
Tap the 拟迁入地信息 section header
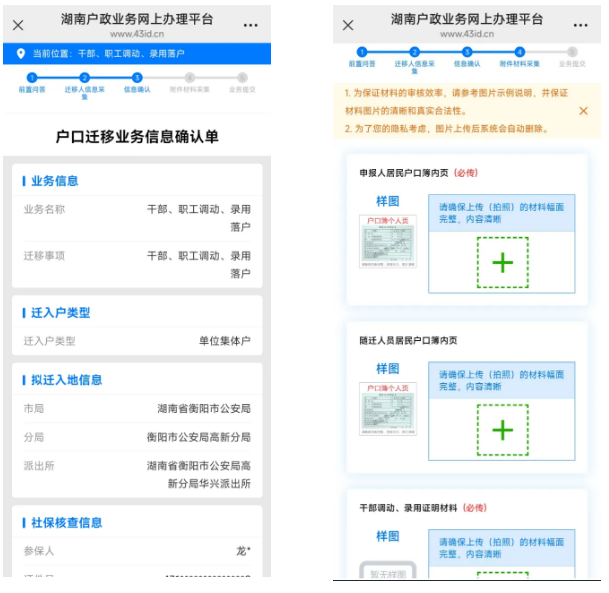click(66, 380)
